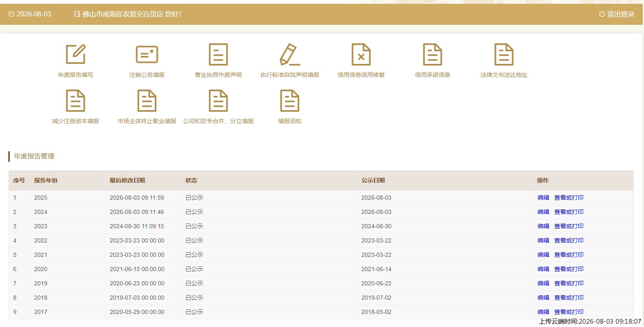Open the 年度报告填写 icon
Image resolution: width=644 pixels, height=327 pixels.
pyautogui.click(x=76, y=54)
